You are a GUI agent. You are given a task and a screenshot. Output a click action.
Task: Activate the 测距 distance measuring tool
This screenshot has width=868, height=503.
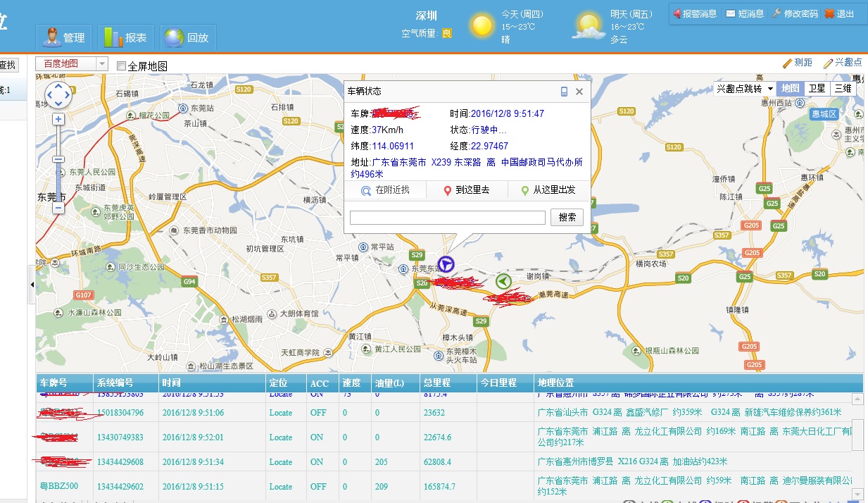(x=799, y=62)
